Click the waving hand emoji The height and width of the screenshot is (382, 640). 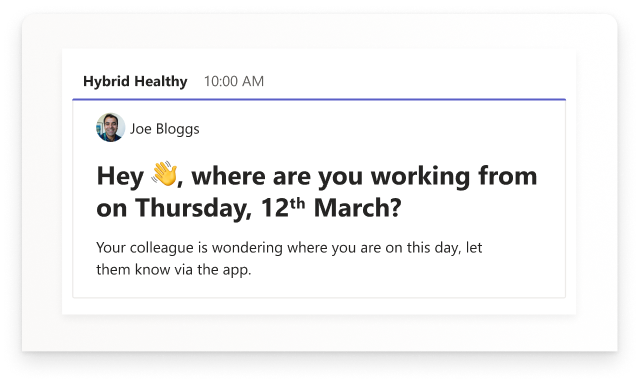pos(164,174)
